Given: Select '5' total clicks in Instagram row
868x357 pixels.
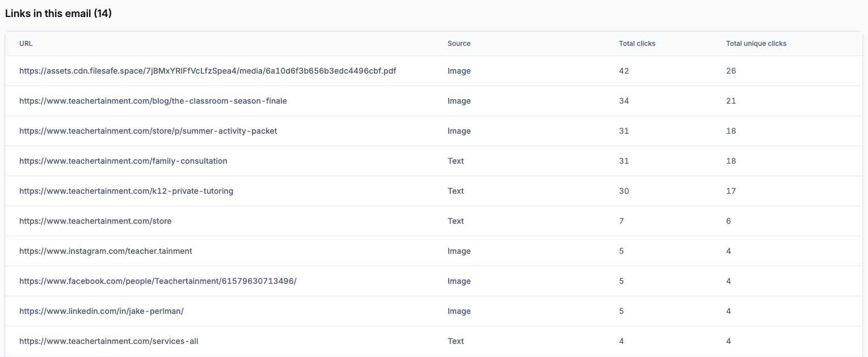Looking at the screenshot, I should click(621, 251).
